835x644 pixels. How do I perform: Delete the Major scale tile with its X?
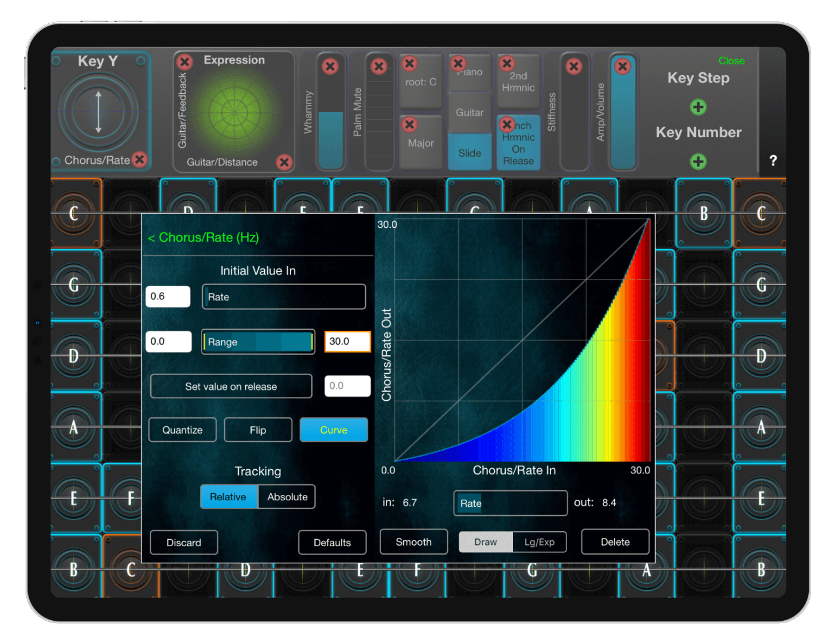coord(409,125)
